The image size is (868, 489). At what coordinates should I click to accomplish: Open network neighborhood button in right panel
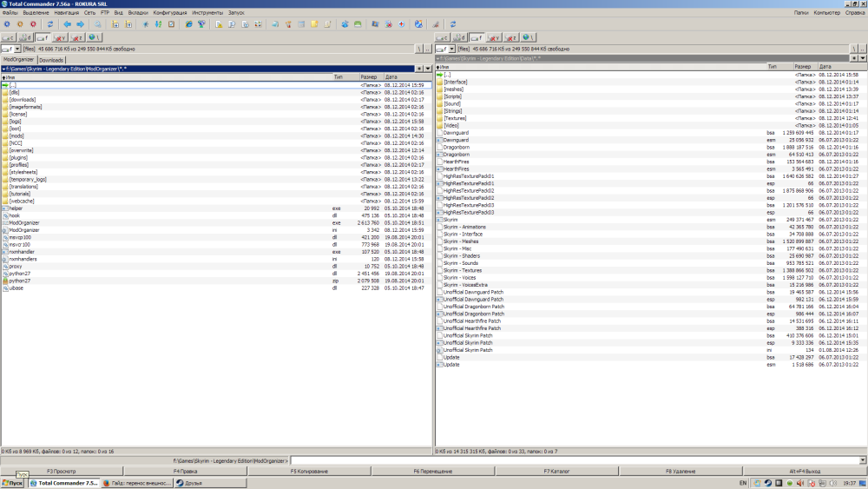528,37
